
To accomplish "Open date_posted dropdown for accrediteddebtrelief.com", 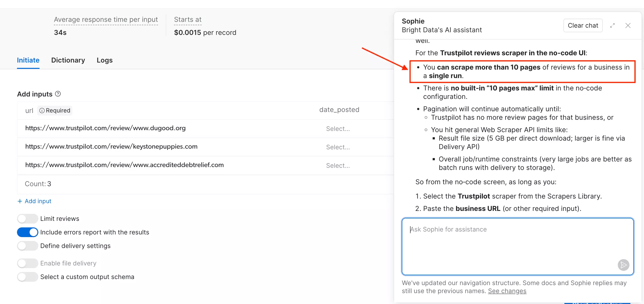I will click(x=338, y=165).
